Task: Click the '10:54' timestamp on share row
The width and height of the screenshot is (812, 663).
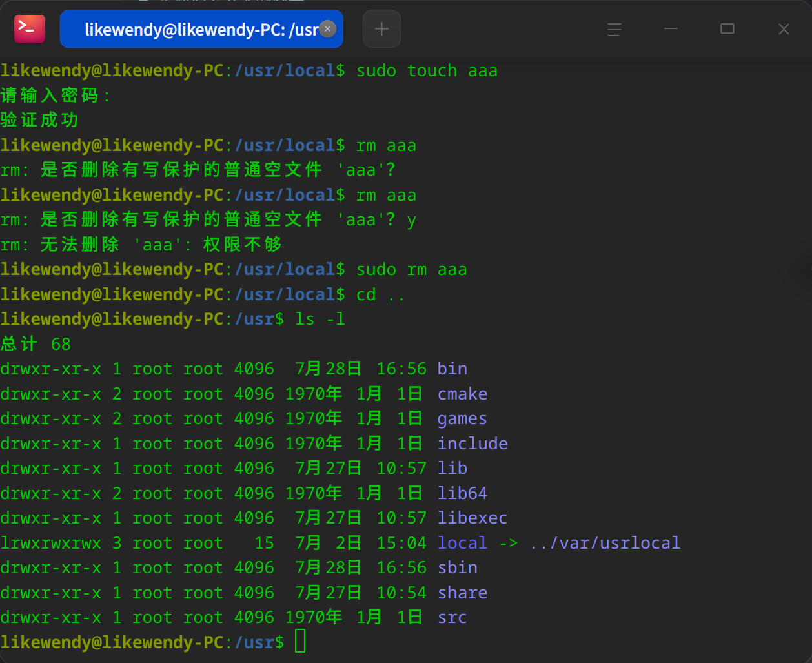Action: pyautogui.click(x=401, y=593)
